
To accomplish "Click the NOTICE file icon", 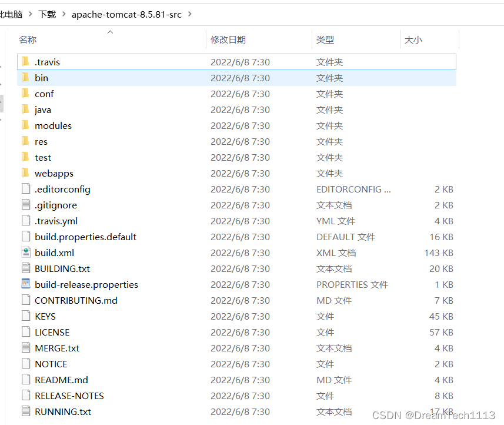I will pyautogui.click(x=26, y=364).
